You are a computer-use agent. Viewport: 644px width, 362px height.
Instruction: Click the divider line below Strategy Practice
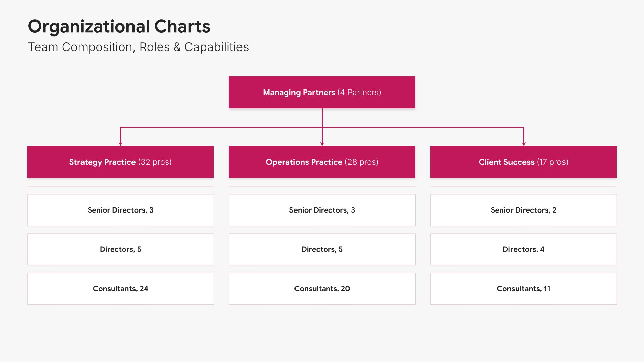[120, 186]
